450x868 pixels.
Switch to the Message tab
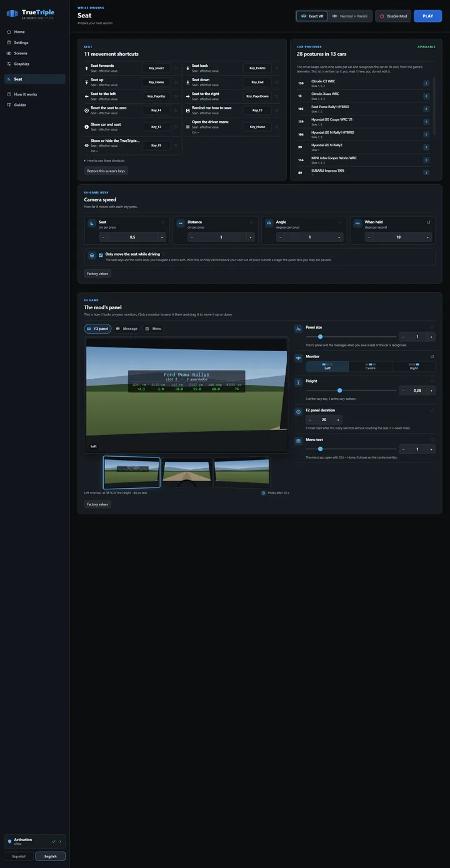point(127,329)
